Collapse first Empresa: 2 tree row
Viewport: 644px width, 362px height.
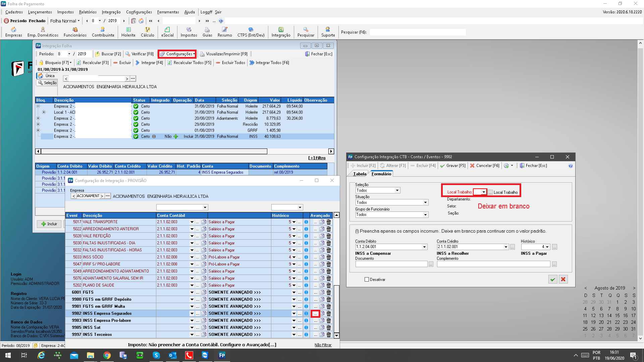pos(38,106)
